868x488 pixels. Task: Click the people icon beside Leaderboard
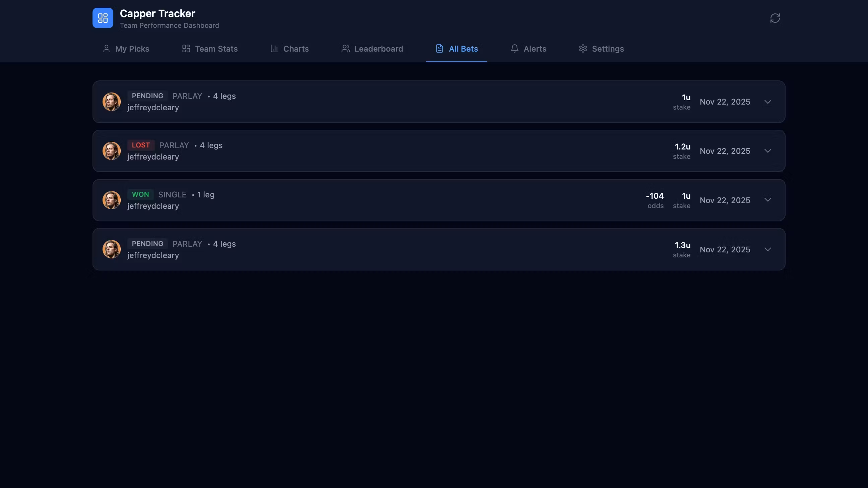(346, 49)
